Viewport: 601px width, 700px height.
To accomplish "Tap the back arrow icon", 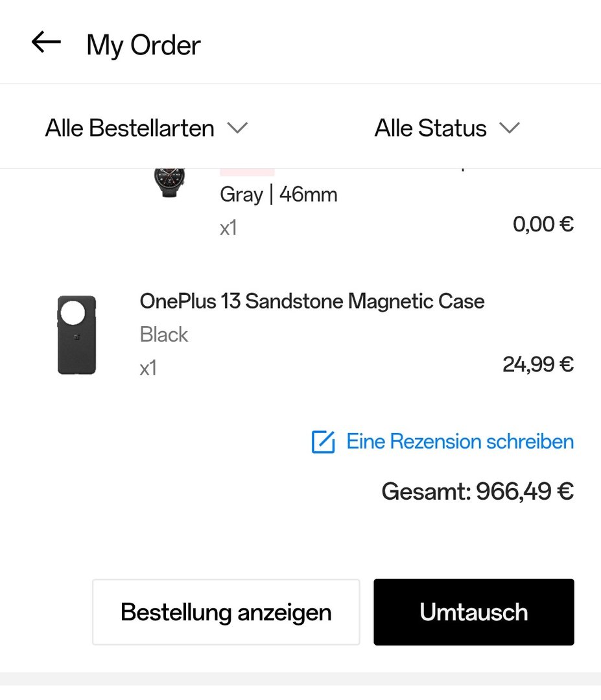I will [x=45, y=43].
